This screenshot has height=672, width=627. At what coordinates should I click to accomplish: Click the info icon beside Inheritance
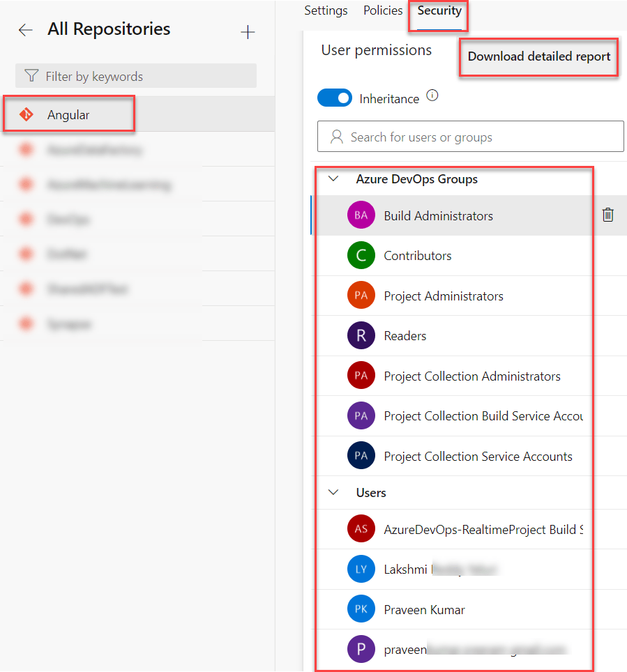click(x=432, y=95)
